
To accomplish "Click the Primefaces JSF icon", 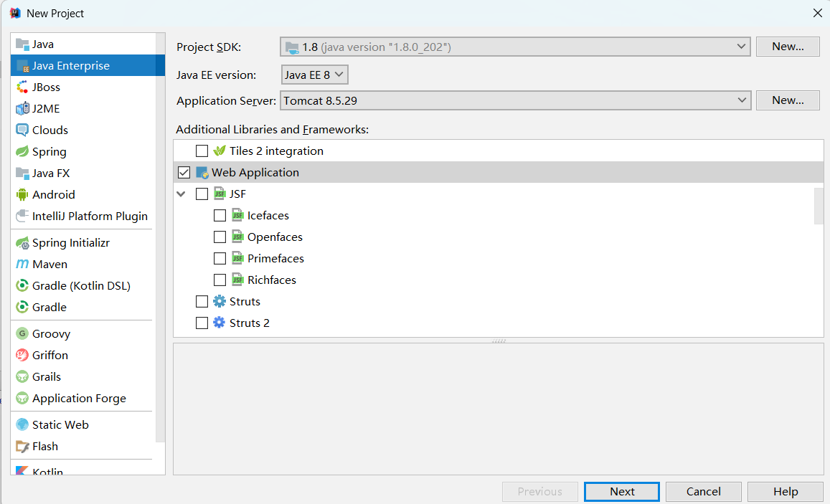I will click(237, 259).
